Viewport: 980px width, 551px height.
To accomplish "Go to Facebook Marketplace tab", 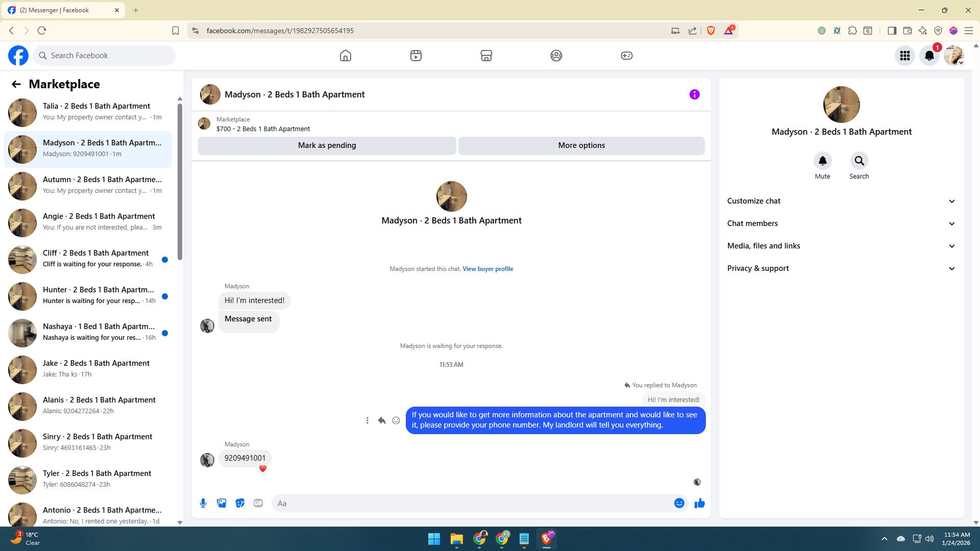I will [x=486, y=56].
